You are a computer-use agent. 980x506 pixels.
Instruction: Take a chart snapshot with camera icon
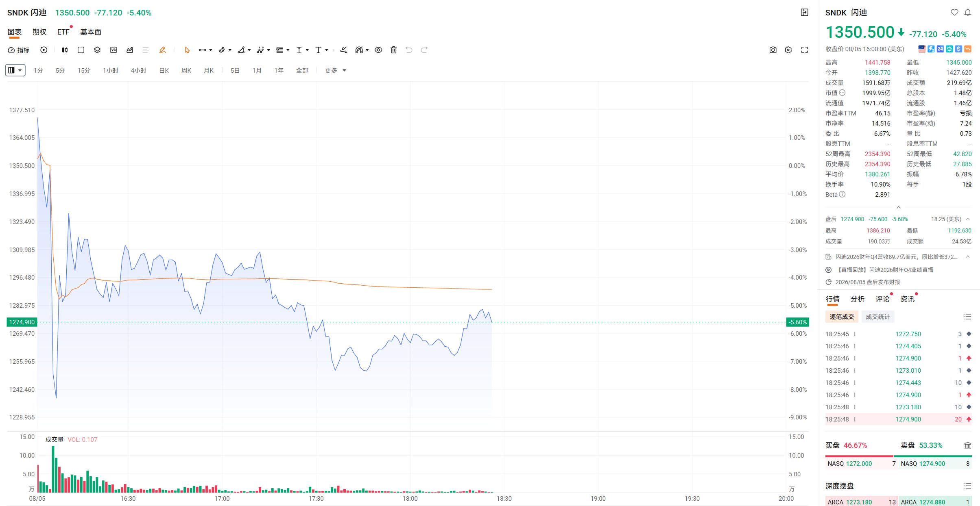[x=773, y=50]
